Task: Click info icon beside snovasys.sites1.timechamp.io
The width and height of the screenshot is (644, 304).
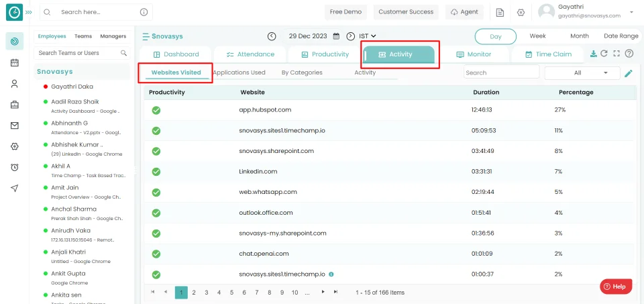Action: click(331, 274)
